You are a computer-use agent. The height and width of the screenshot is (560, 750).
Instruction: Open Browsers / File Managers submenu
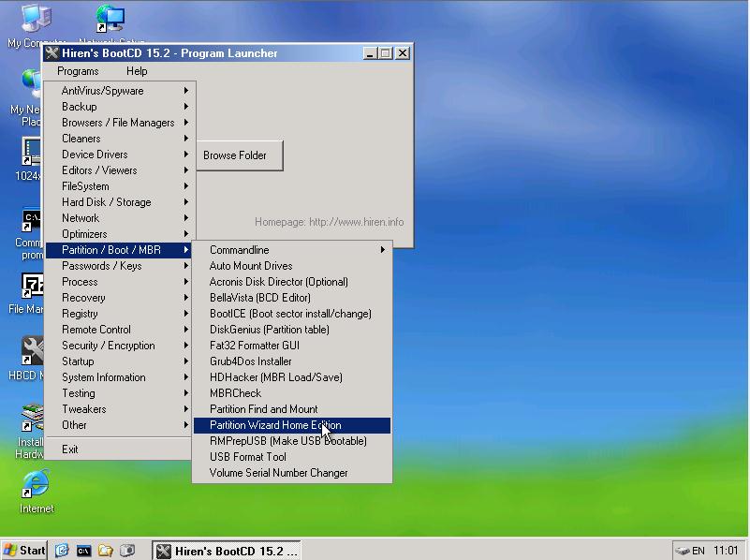point(118,123)
